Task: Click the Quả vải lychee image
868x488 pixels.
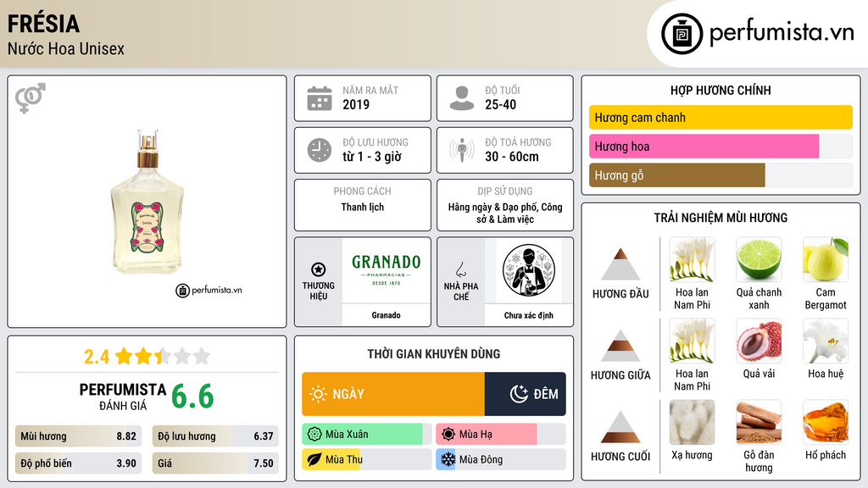Action: click(x=759, y=341)
